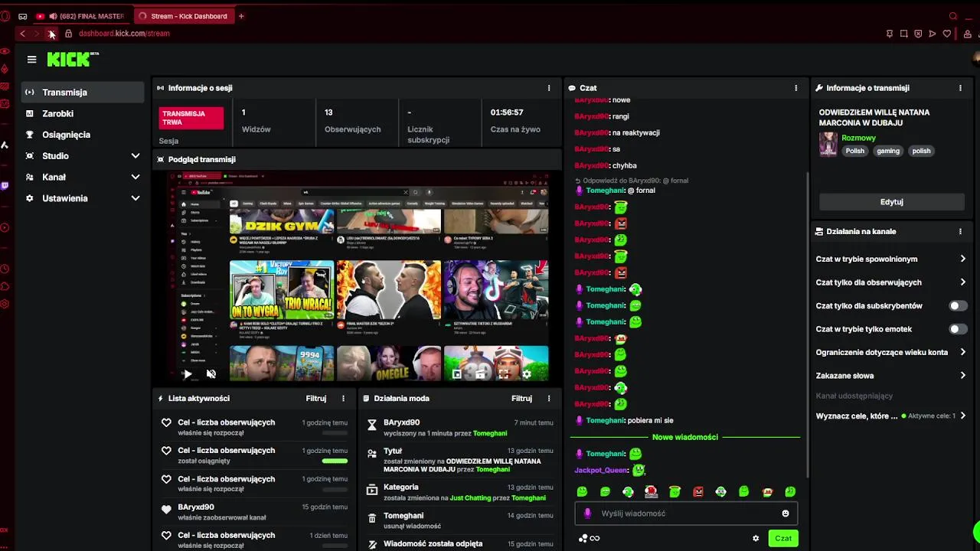Open Czat w trybie spowolnionym options
980x551 pixels.
click(x=890, y=259)
